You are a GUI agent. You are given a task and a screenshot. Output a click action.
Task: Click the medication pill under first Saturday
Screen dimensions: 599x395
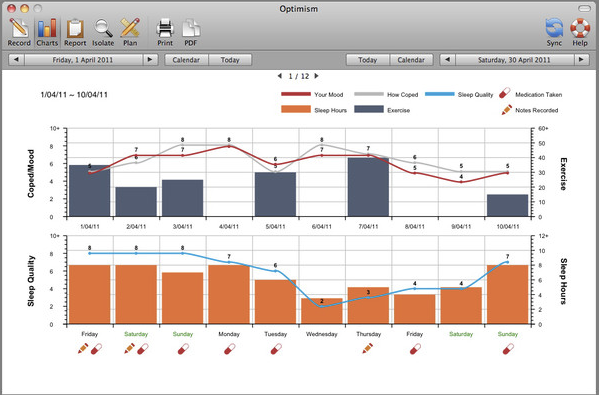pyautogui.click(x=143, y=348)
